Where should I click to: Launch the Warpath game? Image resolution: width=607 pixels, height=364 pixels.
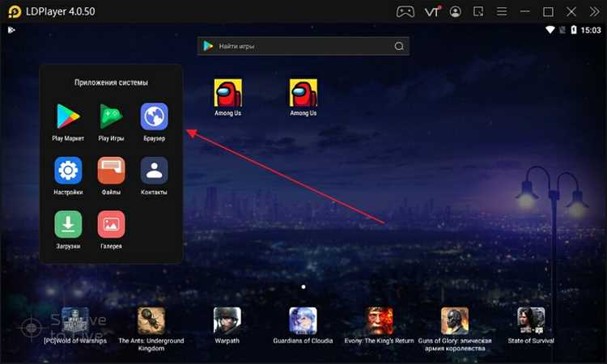click(x=227, y=321)
